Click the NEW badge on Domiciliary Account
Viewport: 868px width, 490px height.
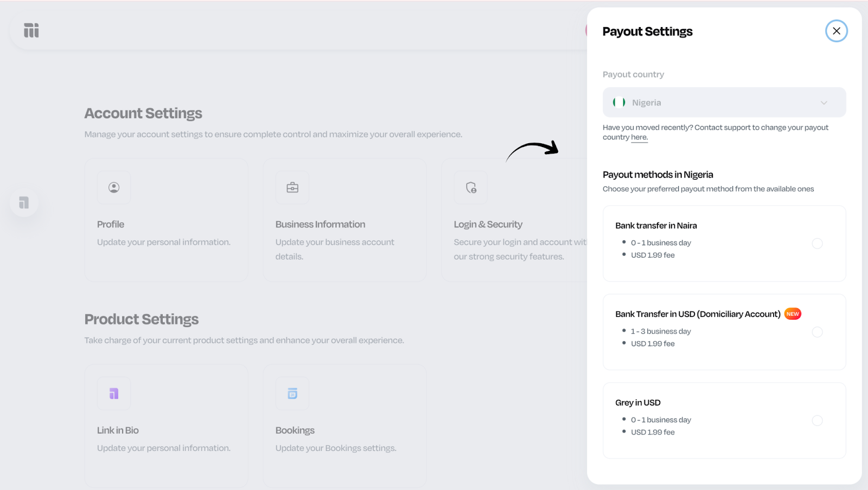pyautogui.click(x=793, y=314)
